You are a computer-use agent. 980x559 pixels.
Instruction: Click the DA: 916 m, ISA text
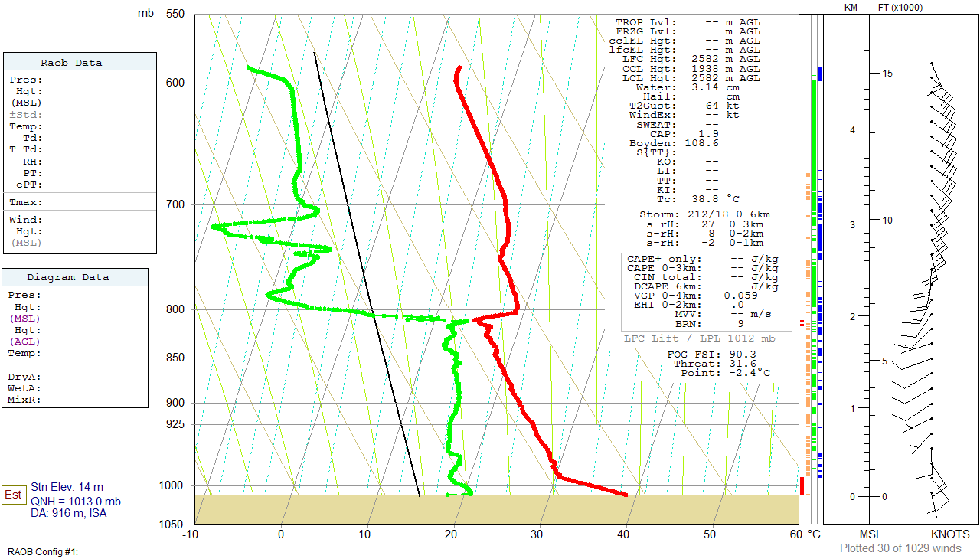coord(69,513)
